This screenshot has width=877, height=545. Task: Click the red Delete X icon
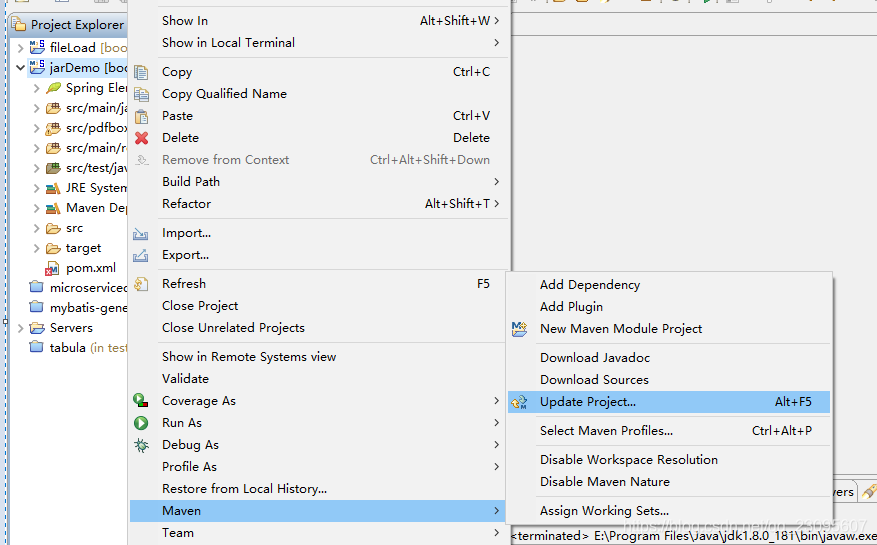(142, 138)
